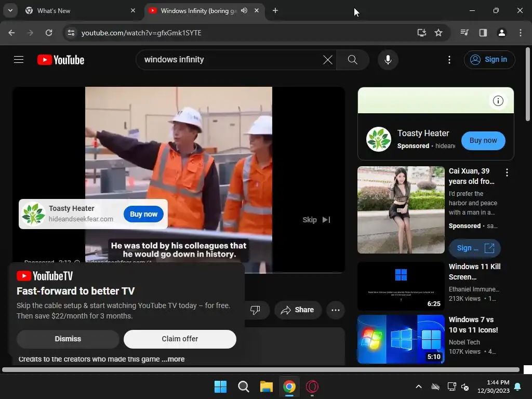Open the clock and date flyout
The width and height of the screenshot is (532, 399).
coord(494,387)
